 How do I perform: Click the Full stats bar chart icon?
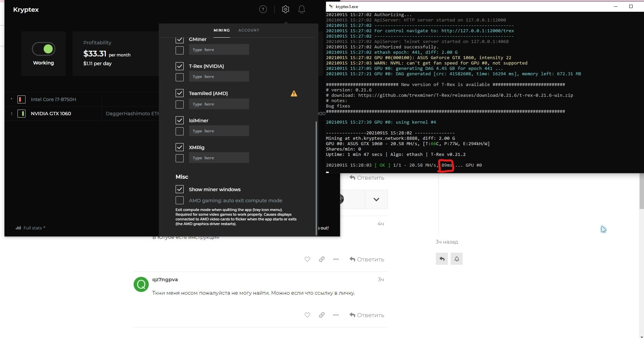[x=18, y=228]
